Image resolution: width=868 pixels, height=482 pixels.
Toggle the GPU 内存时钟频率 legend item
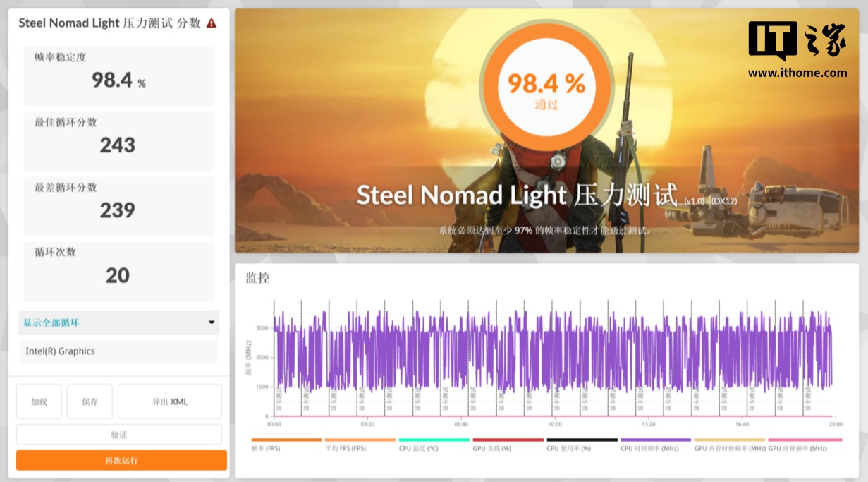coord(729,448)
